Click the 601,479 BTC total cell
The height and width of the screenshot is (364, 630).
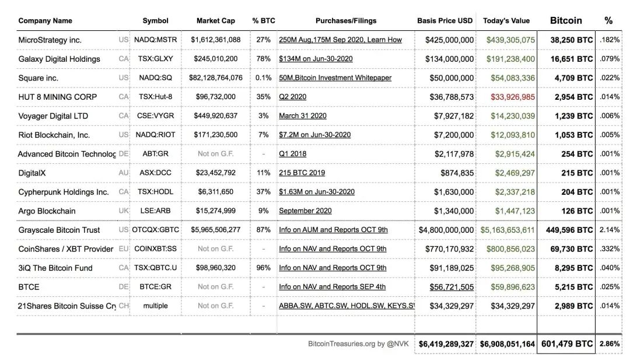[567, 344]
